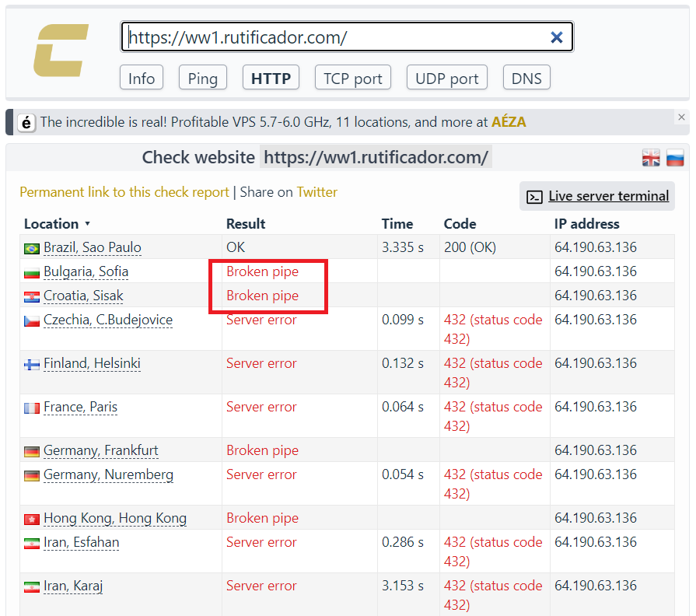Viewport: 696px width, 616px height.
Task: Select the HTTP check tab
Action: tap(271, 78)
